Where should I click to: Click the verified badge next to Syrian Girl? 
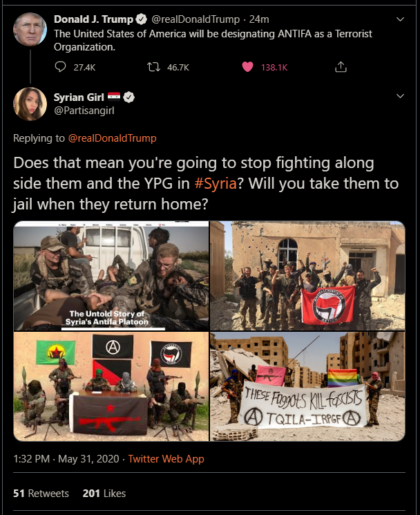(x=128, y=97)
